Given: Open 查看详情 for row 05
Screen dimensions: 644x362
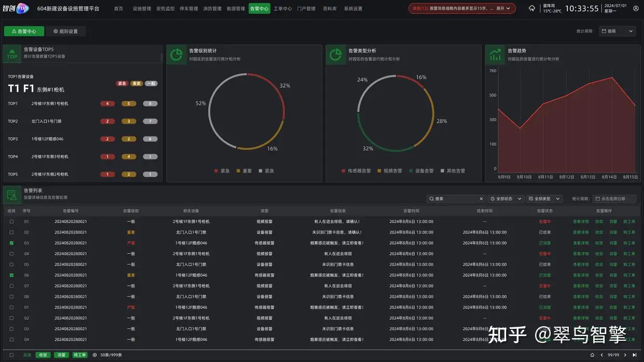Looking at the screenshot, I should pyautogui.click(x=581, y=264).
